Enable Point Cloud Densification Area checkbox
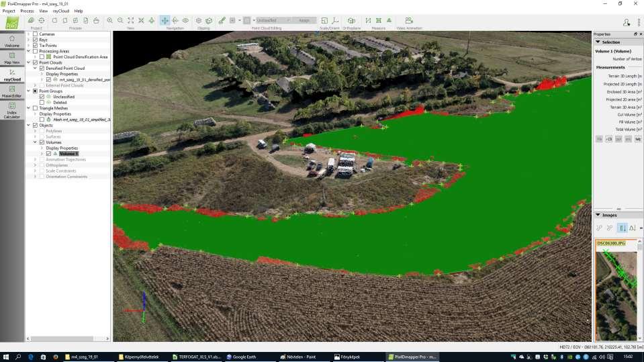The width and height of the screenshot is (644, 362). (42, 57)
